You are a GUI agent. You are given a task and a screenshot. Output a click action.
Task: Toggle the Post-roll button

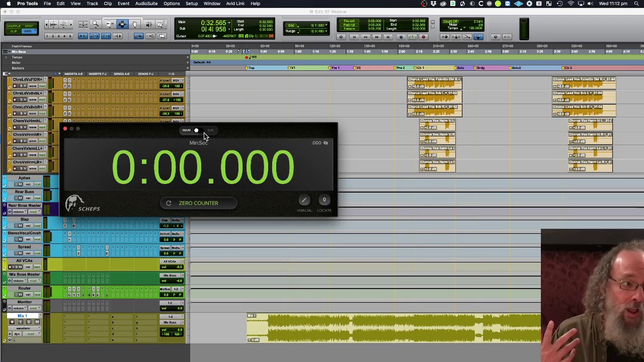click(x=349, y=25)
